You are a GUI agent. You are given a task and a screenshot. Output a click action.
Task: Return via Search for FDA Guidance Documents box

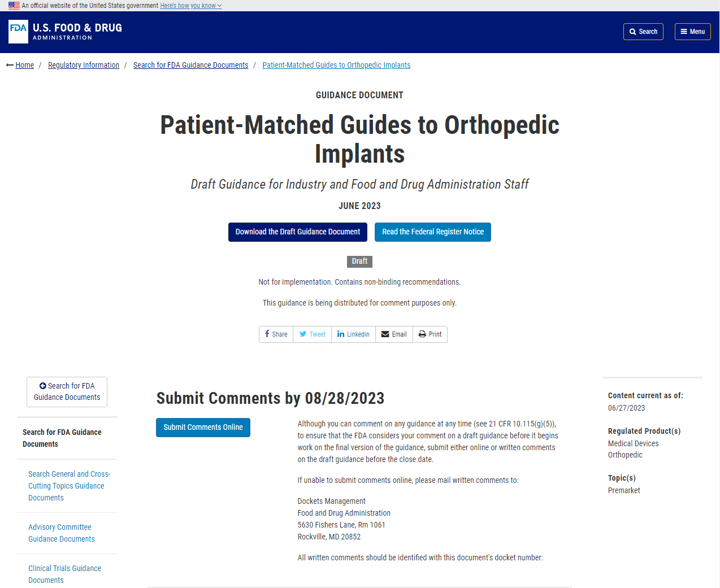click(x=67, y=392)
